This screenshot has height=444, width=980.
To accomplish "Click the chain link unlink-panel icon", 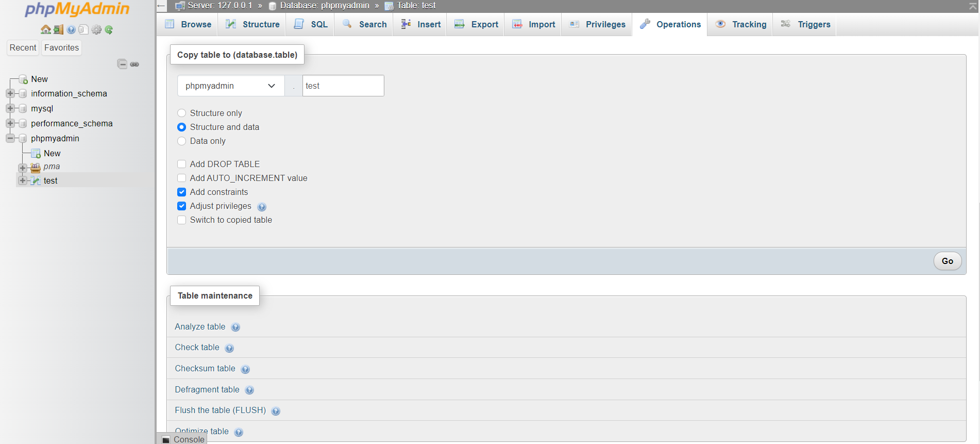I will [134, 64].
